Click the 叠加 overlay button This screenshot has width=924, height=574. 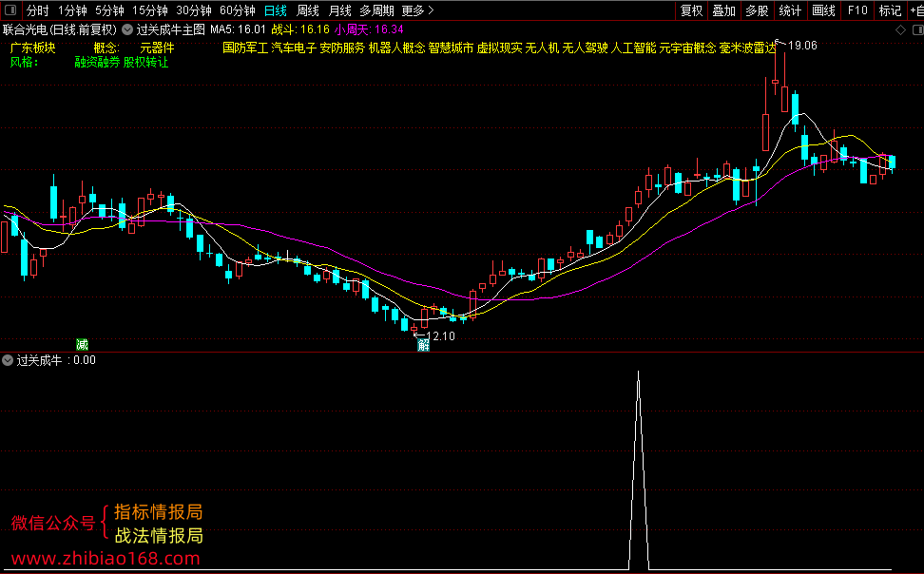click(724, 10)
